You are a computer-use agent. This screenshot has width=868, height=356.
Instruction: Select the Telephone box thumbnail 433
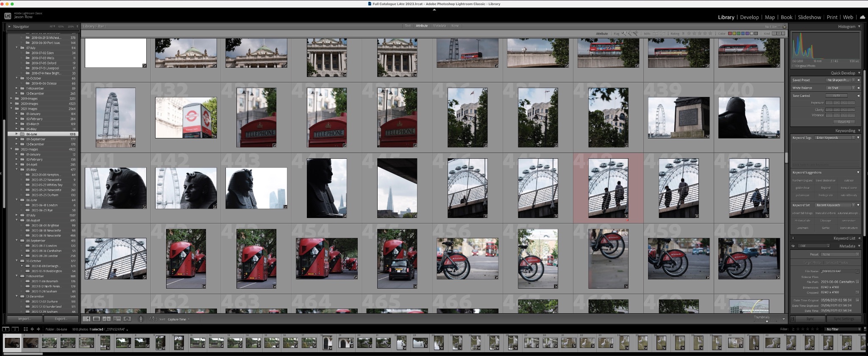tap(256, 118)
